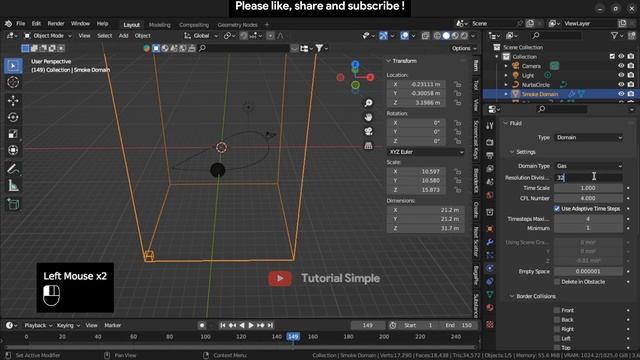Click the Blender logo menu icon
This screenshot has width=640, height=360.
point(8,24)
